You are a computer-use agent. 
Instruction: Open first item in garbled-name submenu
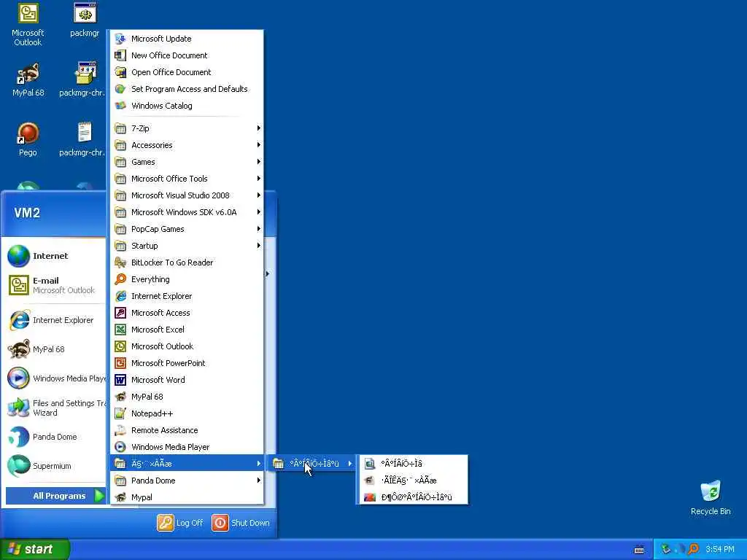[x=413, y=463]
